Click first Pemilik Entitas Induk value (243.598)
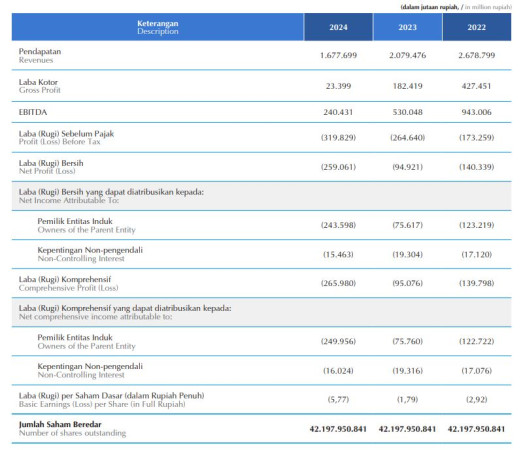Viewport: 523px width, 450px height. (338, 225)
